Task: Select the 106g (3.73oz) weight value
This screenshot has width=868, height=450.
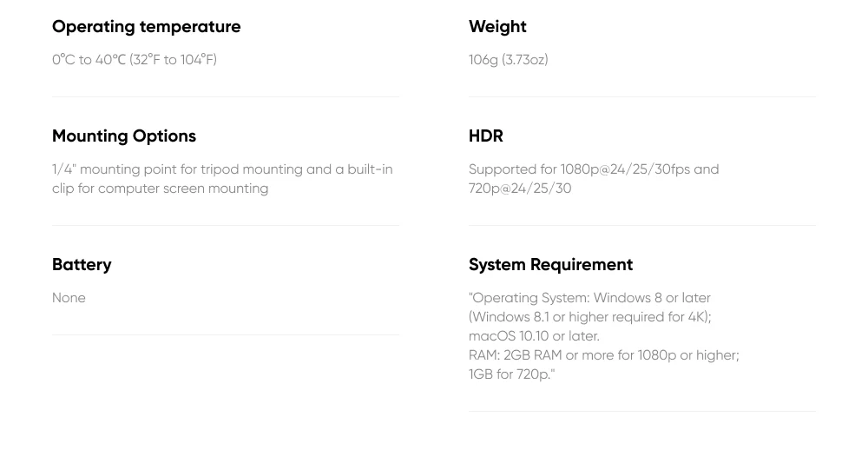Action: coord(508,60)
